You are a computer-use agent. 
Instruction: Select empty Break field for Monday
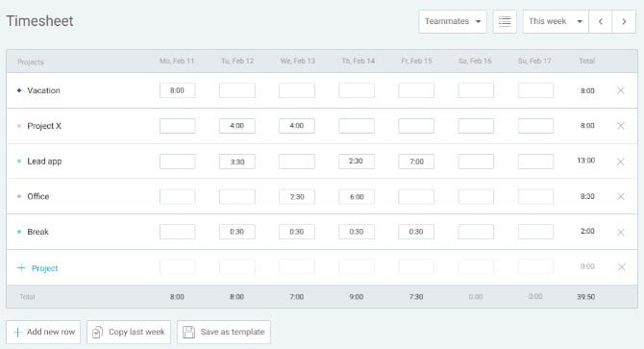[x=178, y=232]
